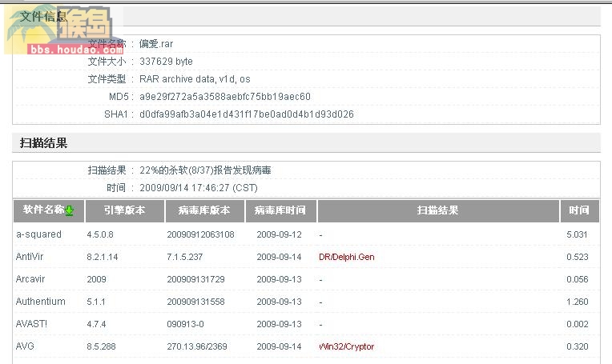Click the AVAST! row name
The width and height of the screenshot is (612, 364).
click(31, 324)
